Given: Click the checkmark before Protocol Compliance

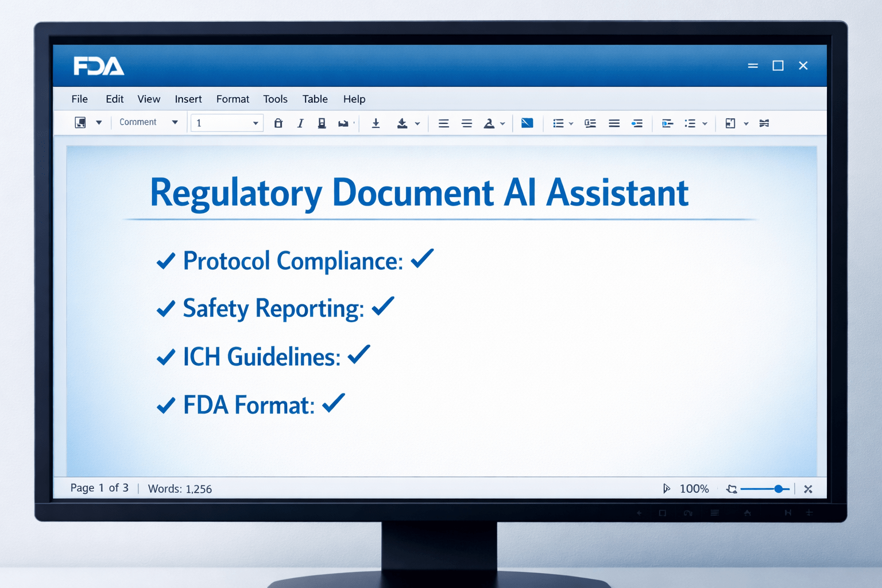Looking at the screenshot, I should pyautogui.click(x=166, y=261).
